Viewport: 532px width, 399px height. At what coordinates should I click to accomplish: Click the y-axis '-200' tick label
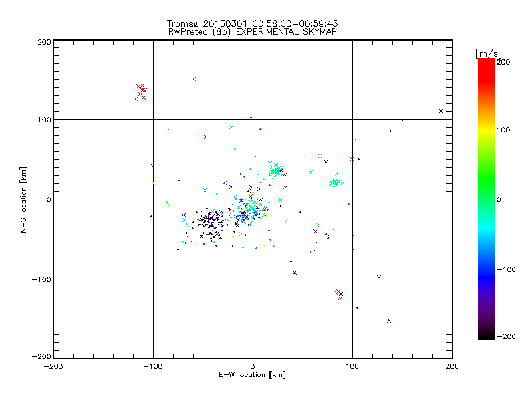(41, 356)
